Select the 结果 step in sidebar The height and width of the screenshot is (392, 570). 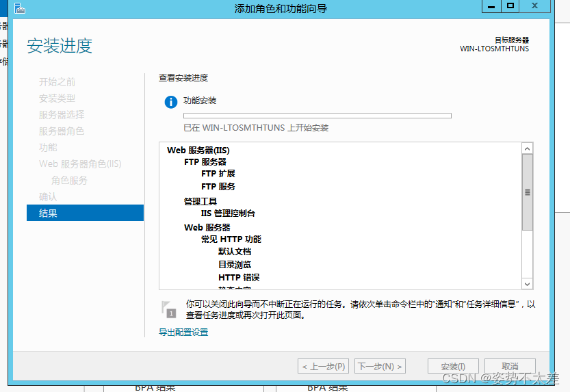[85, 213]
